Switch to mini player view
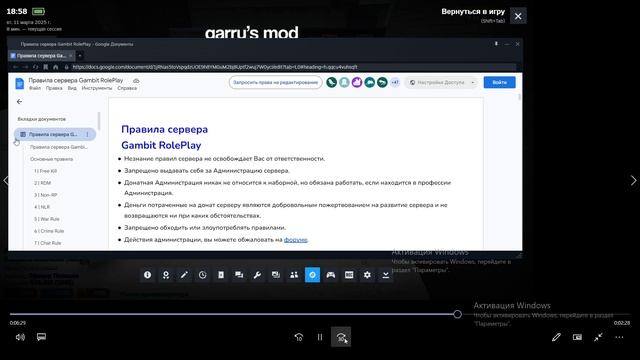Image resolution: width=640 pixels, height=360 pixels. (577, 337)
